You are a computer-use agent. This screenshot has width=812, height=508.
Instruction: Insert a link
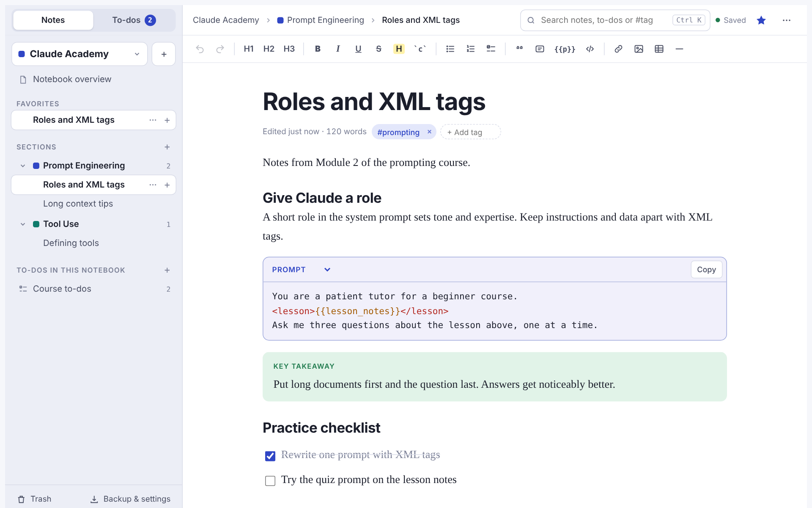(618, 49)
